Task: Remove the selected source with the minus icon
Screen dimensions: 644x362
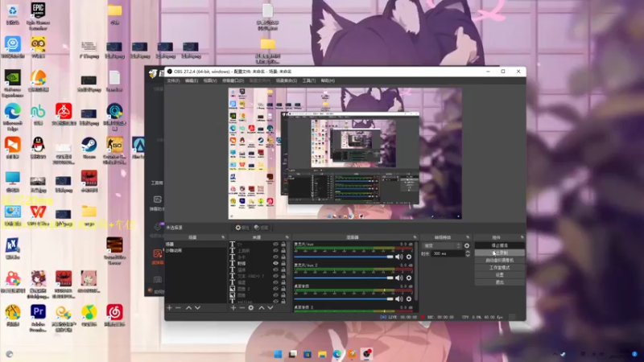Action: [x=242, y=307]
